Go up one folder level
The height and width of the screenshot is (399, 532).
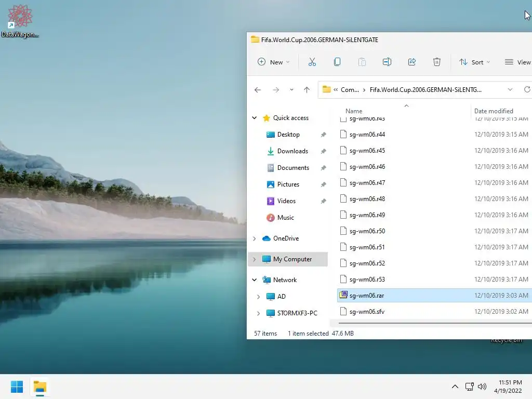[x=307, y=90]
